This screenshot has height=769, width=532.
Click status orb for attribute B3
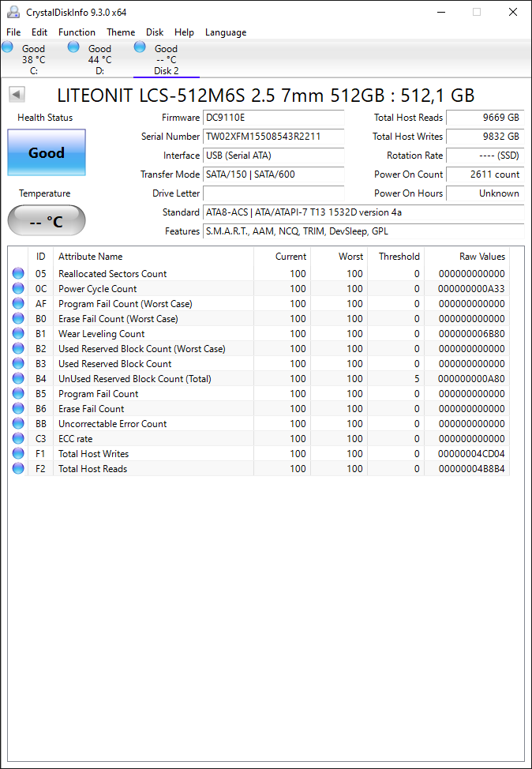(18, 363)
